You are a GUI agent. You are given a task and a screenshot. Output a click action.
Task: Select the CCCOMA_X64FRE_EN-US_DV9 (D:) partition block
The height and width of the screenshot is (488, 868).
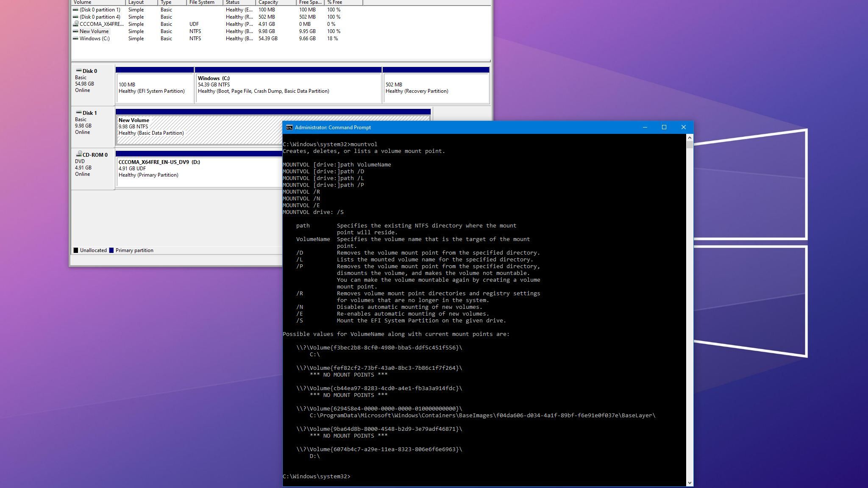click(199, 172)
